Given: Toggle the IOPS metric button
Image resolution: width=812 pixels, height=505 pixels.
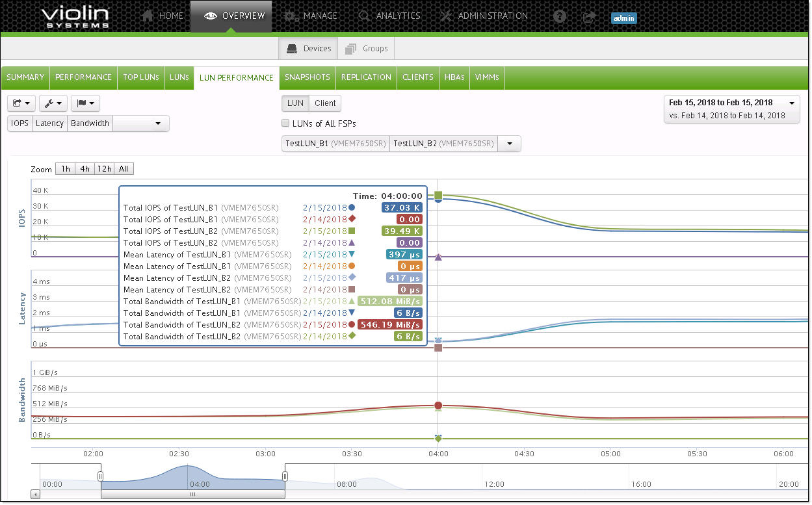Looking at the screenshot, I should tap(20, 123).
